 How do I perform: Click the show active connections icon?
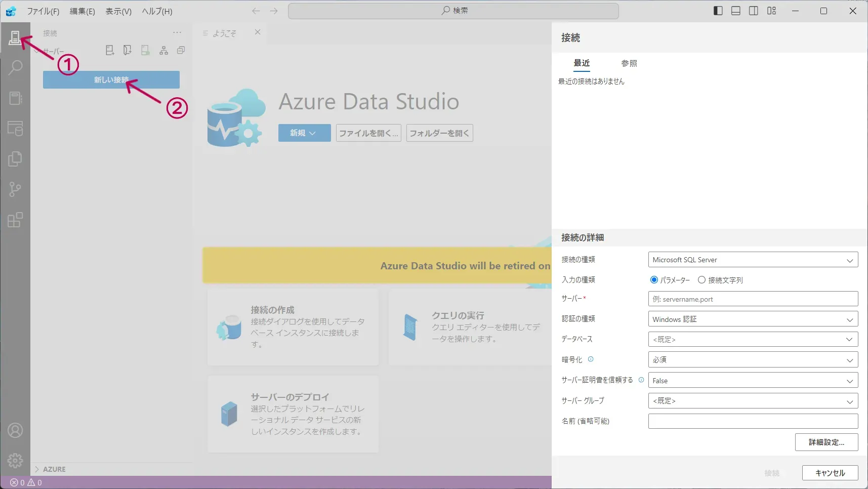tap(146, 50)
